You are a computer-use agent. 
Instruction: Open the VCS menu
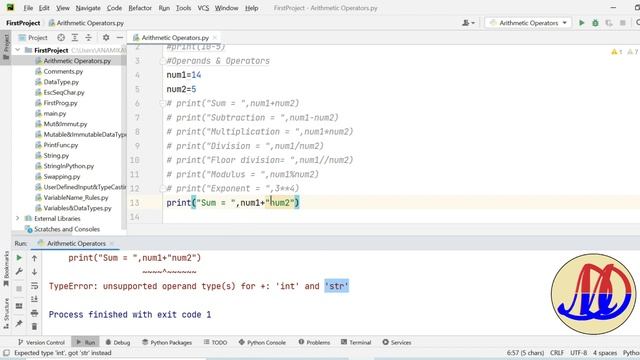[203, 8]
